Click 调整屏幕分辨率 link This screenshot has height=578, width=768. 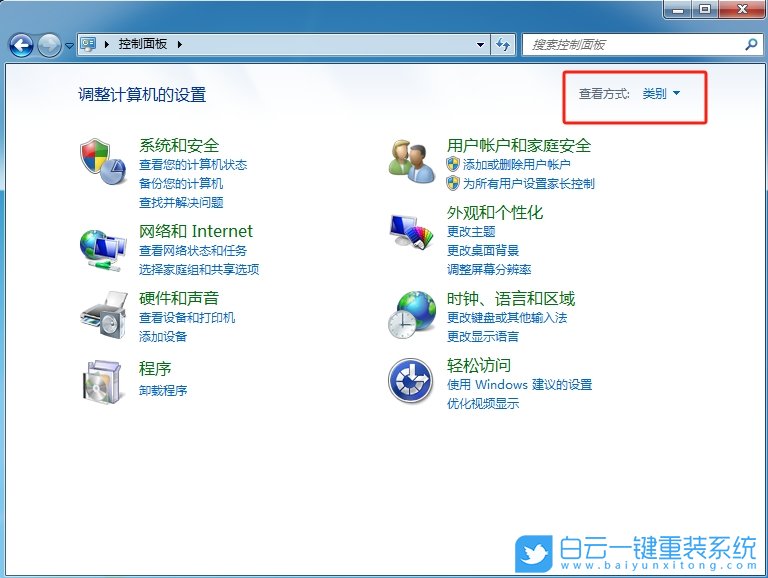point(489,269)
